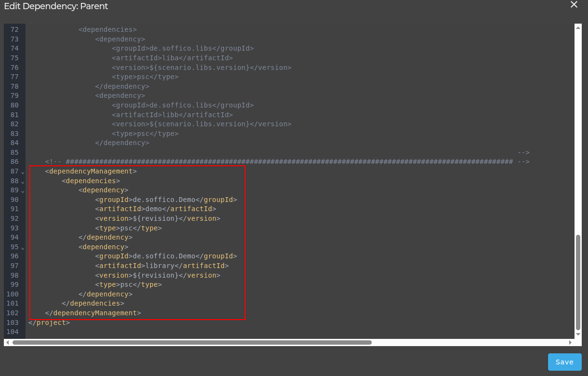Click the psc type on line 99
Image resolution: width=588 pixels, height=376 pixels.
point(126,284)
